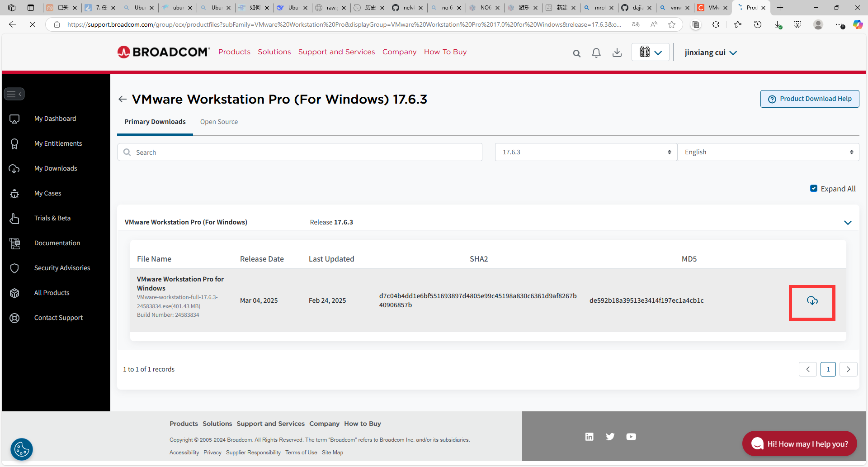868x467 pixels.
Task: Click the My Entitlements badge icon
Action: pos(14,144)
